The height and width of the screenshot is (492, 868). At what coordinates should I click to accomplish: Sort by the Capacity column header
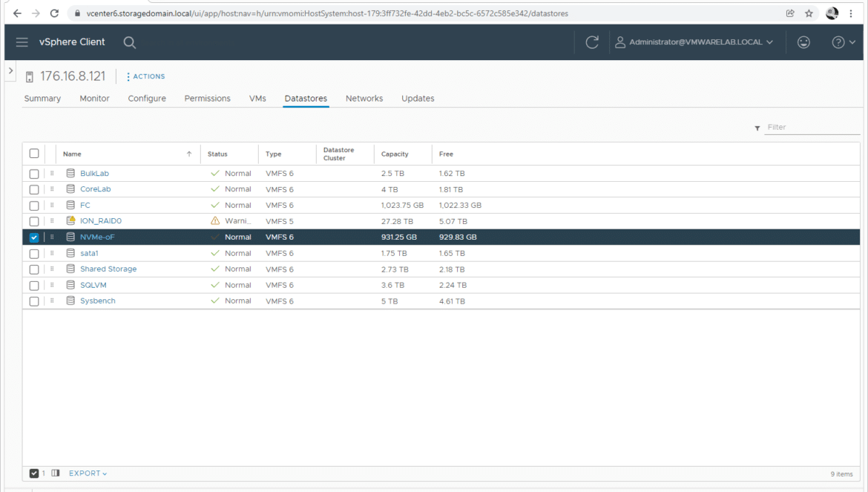click(x=395, y=154)
